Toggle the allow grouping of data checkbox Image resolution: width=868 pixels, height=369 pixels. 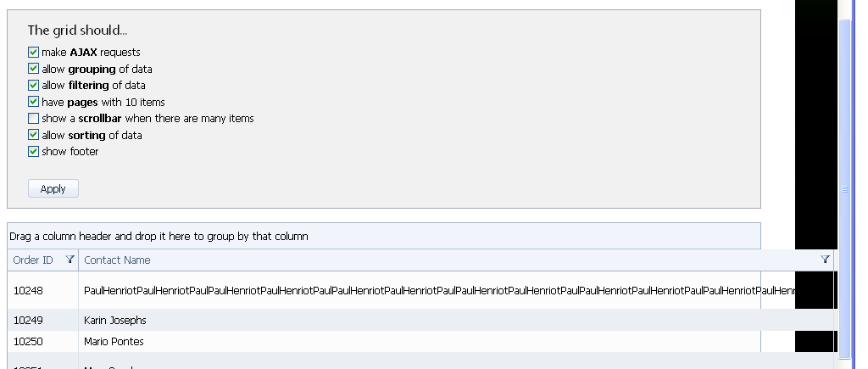(33, 69)
